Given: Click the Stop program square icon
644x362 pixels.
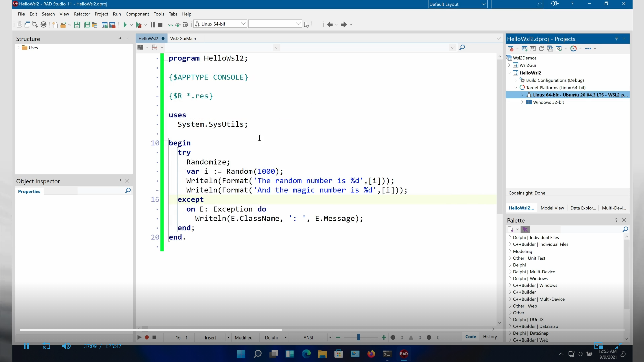Looking at the screenshot, I should pos(160,25).
